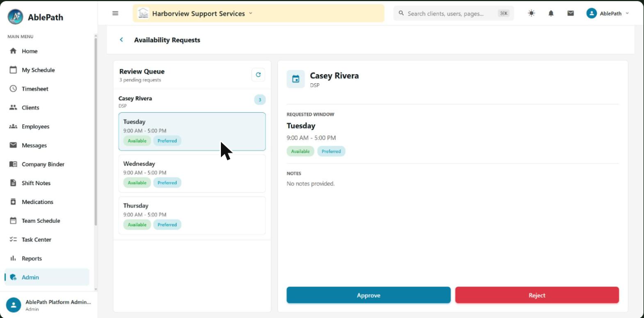Select the Tuesday request card
644x318 pixels.
point(192,132)
